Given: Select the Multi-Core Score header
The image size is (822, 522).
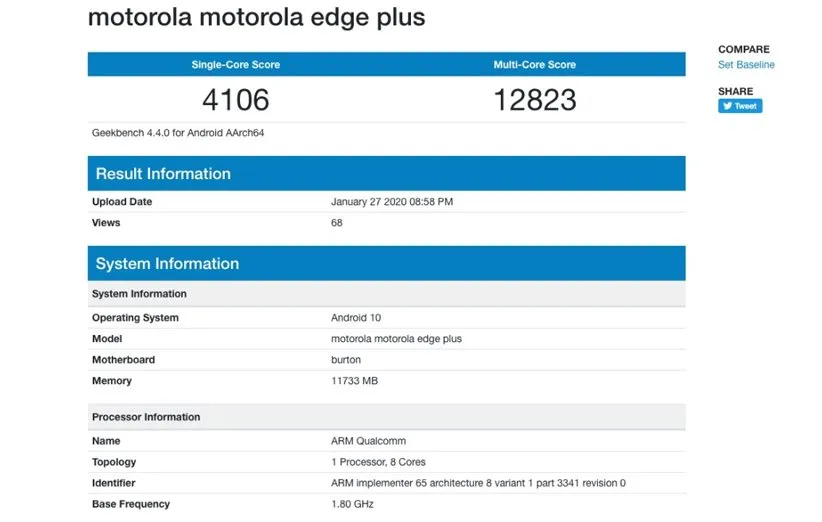Looking at the screenshot, I should 534,65.
